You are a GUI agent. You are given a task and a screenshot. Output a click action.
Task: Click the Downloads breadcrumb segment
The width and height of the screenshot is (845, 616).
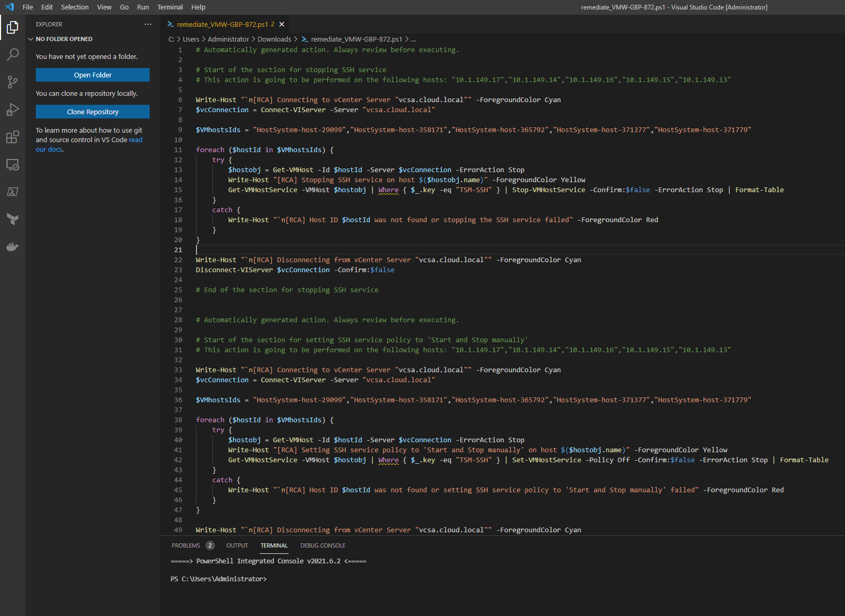click(274, 39)
